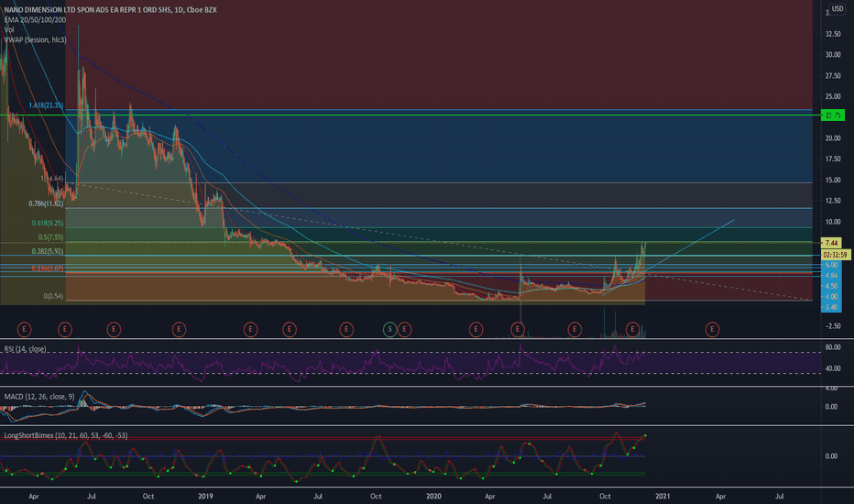
Task: Click the 15.00 price axis value
Action: (x=833, y=180)
